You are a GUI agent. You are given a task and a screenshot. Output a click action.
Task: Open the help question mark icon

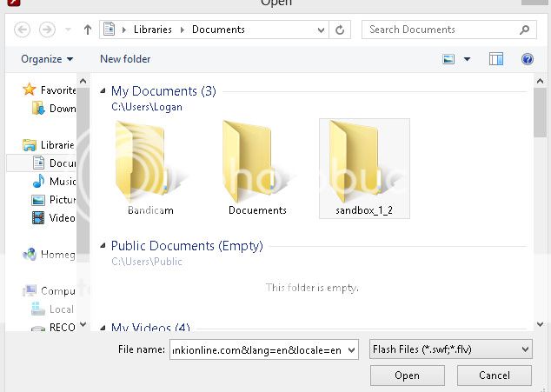pos(527,59)
